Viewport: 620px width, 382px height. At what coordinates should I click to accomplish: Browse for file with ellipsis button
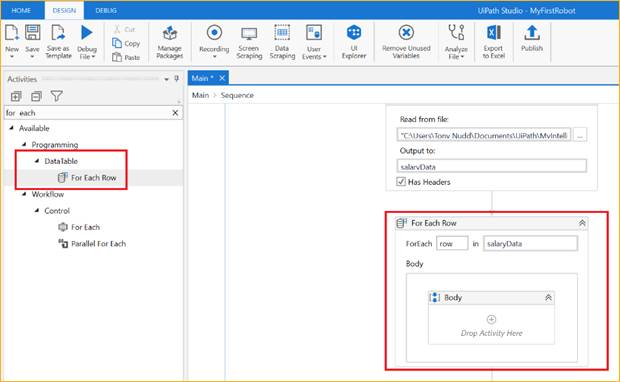point(580,135)
